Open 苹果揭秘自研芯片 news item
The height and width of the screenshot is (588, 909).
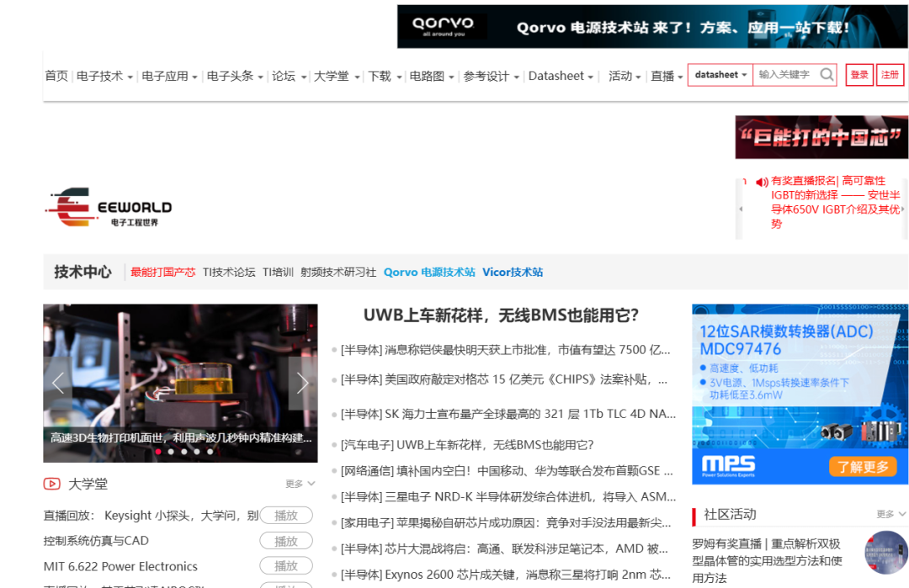pyautogui.click(x=506, y=523)
